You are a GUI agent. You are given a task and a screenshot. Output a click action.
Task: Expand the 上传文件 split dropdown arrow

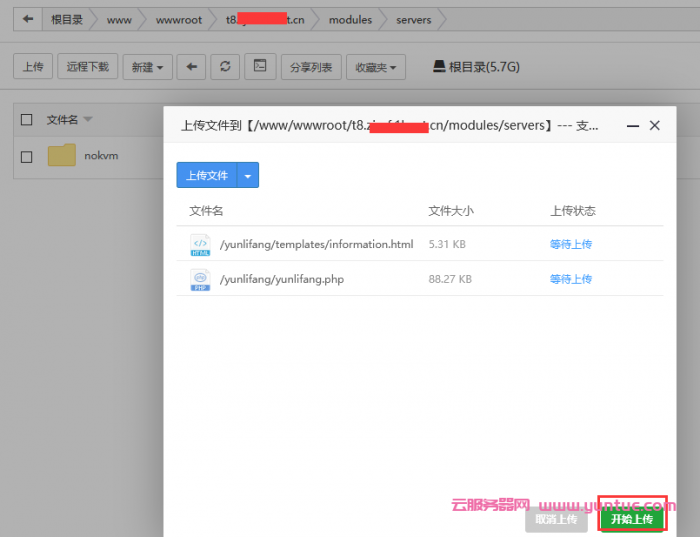pos(249,176)
